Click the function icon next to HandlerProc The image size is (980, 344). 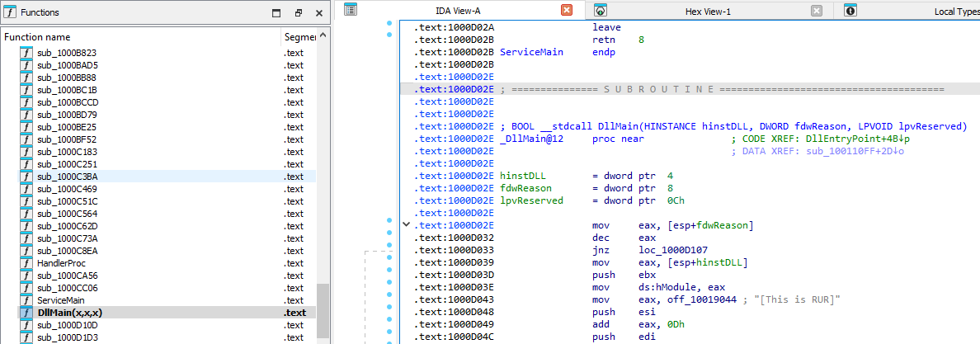tap(26, 263)
